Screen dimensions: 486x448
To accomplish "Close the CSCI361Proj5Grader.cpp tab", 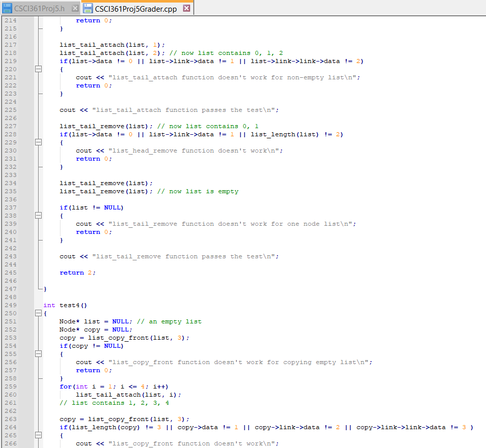I will [187, 8].
